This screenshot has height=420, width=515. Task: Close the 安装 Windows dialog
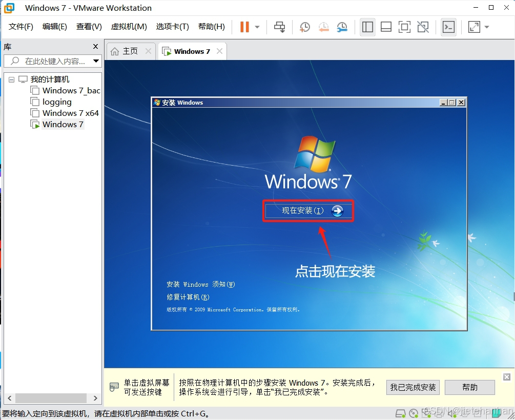[461, 103]
